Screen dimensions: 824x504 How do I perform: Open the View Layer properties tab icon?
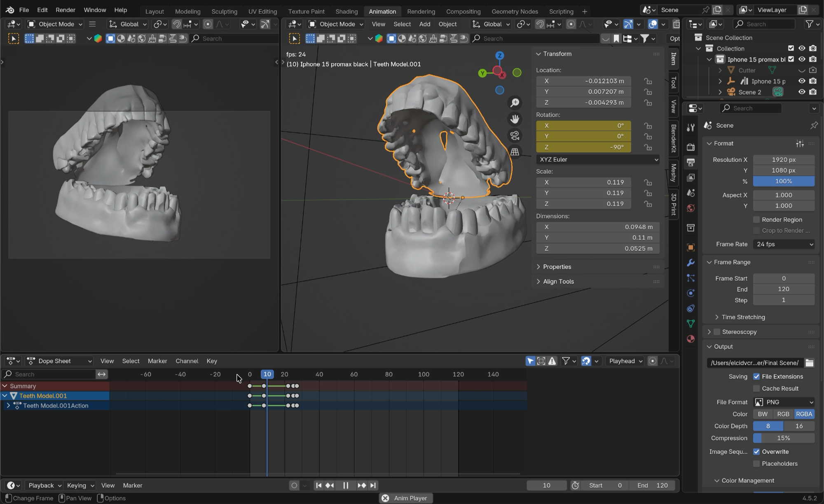pos(691,177)
